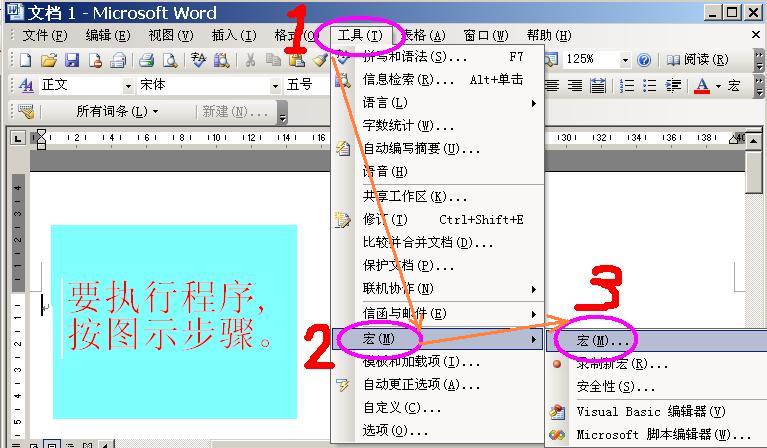The width and height of the screenshot is (767, 448).
Task: Click the New Blank Document icon
Action: click(26, 60)
